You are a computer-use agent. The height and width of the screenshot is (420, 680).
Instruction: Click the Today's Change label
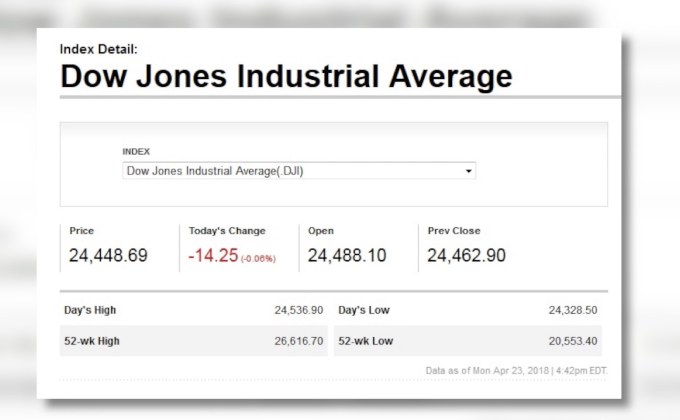pyautogui.click(x=227, y=231)
